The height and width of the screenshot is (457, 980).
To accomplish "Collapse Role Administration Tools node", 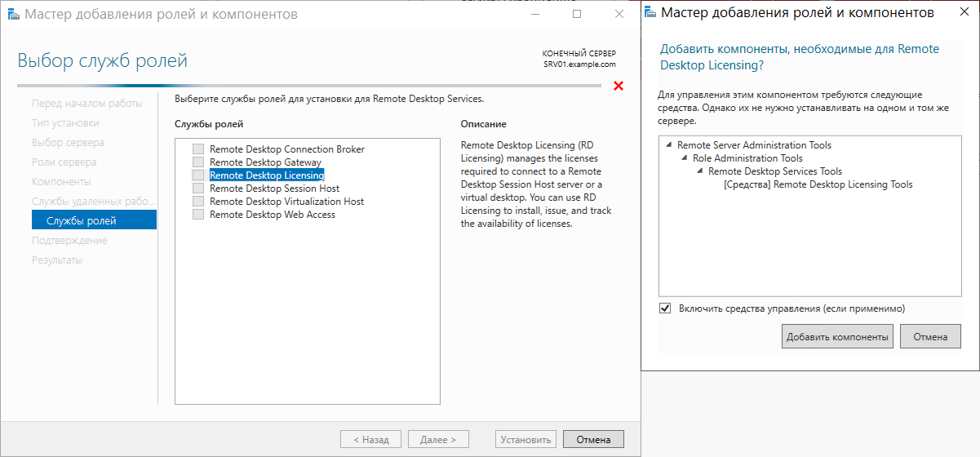I will (685, 158).
